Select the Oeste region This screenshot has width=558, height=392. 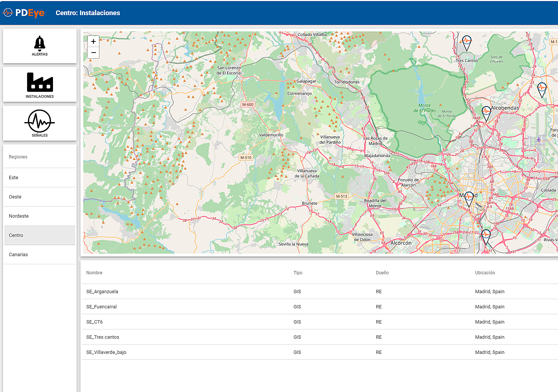(x=40, y=197)
